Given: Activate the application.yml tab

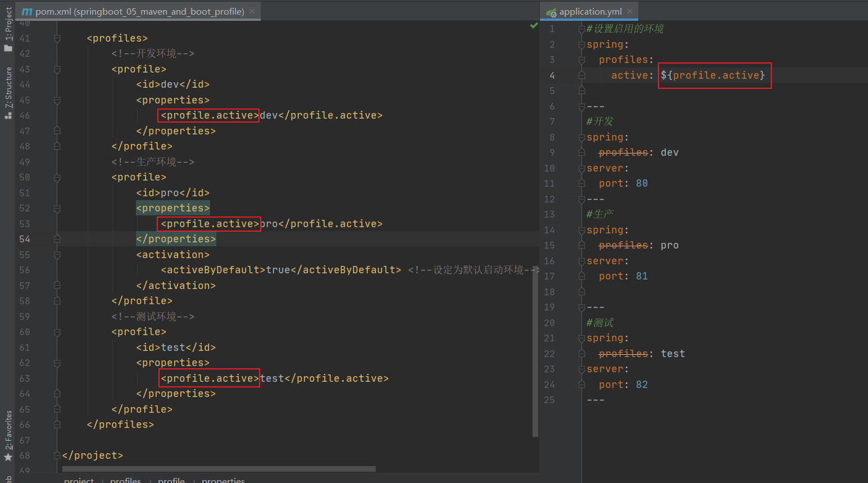Looking at the screenshot, I should 590,11.
